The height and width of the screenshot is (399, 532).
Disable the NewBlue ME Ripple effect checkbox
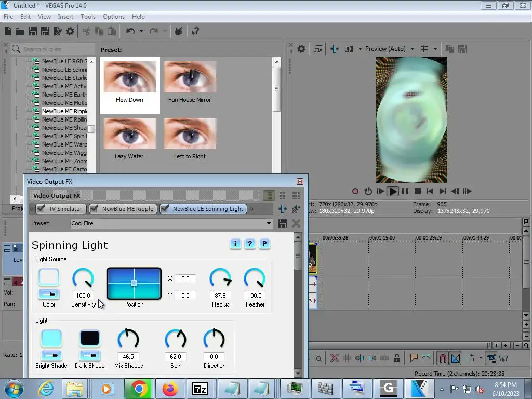[x=95, y=208]
